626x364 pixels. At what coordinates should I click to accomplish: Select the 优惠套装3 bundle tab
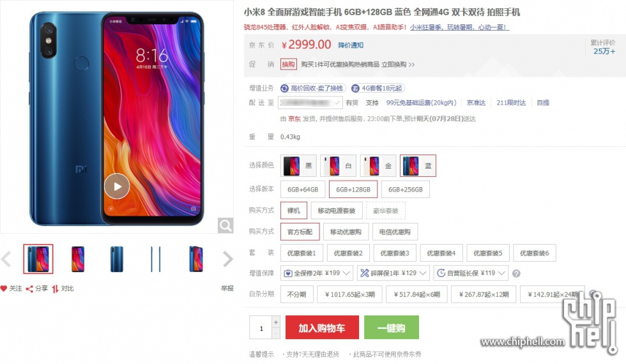click(395, 253)
